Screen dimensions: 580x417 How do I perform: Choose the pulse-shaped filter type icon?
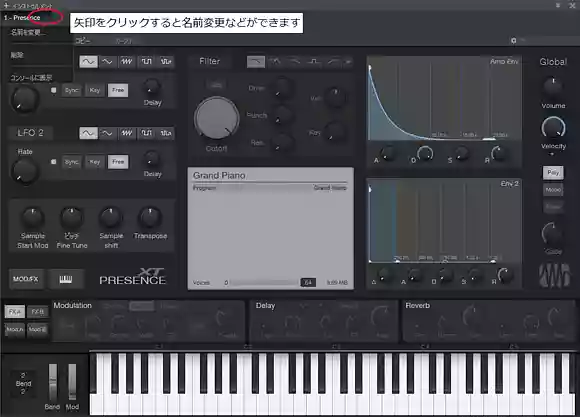tap(314, 61)
